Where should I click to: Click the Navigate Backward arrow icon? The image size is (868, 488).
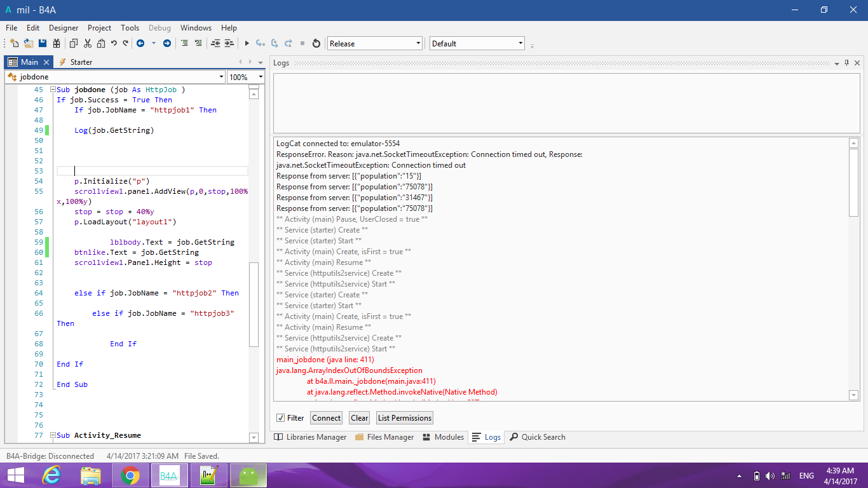[x=140, y=43]
